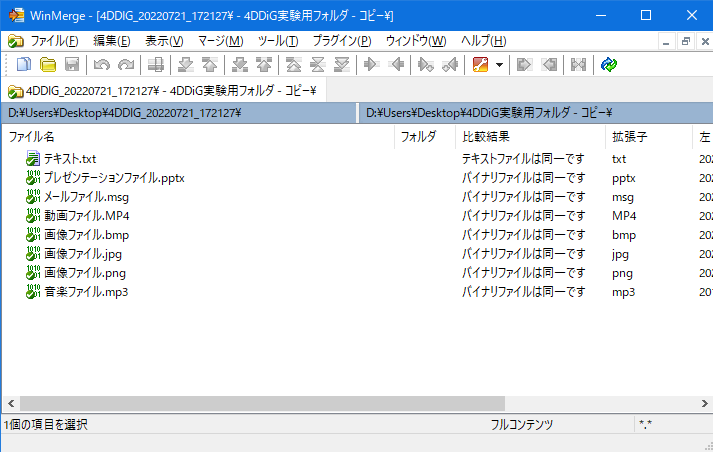Click the Previous Conflict toolbar icon
Viewport: 713px width, 452px height.
click(x=264, y=65)
